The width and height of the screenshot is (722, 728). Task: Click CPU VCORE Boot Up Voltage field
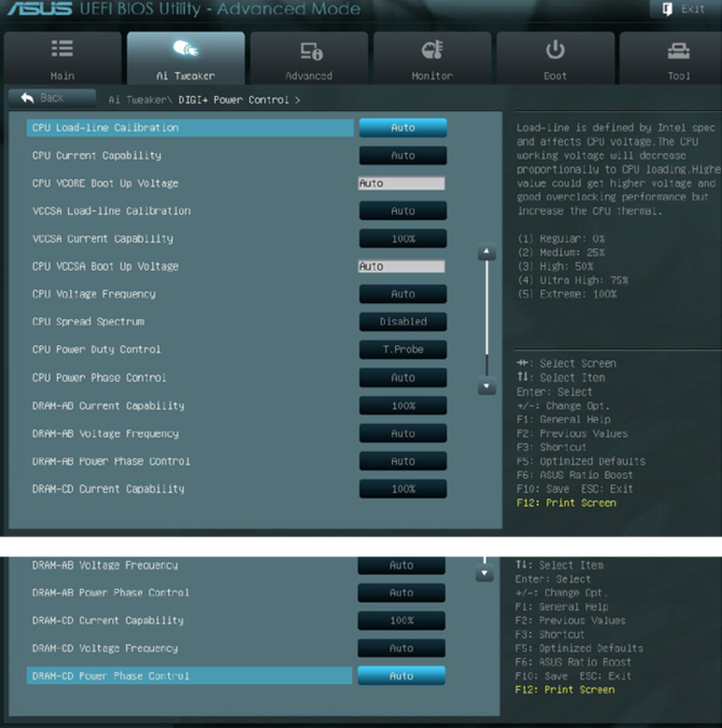click(x=401, y=183)
